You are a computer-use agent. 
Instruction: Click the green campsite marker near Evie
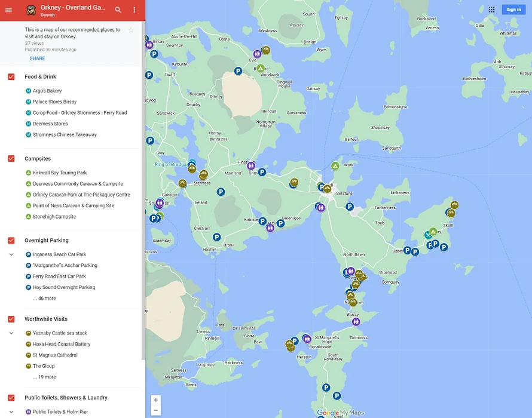click(261, 68)
